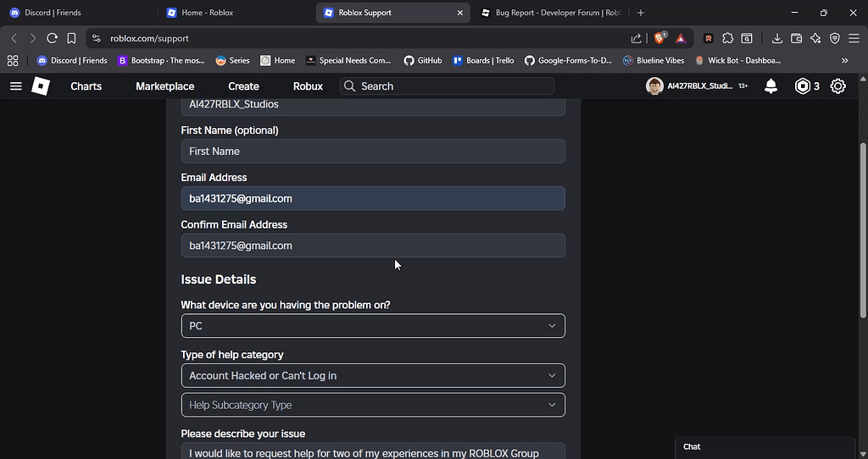868x459 pixels.
Task: Click the username field AI427RBLX_Studios
Action: tap(373, 107)
